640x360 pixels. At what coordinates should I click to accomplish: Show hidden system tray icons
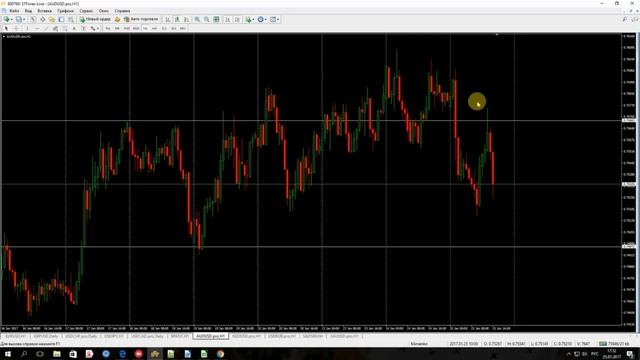click(x=569, y=354)
